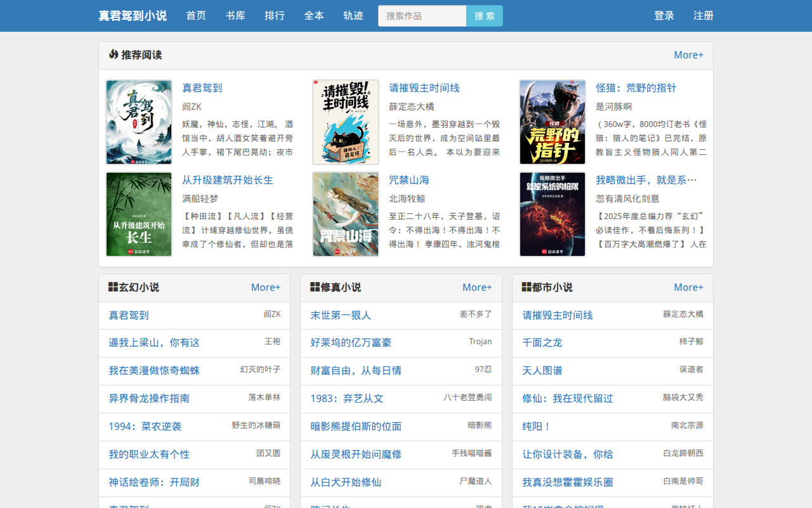This screenshot has width=812, height=508.
Task: Click the 注册 register link
Action: click(x=704, y=16)
